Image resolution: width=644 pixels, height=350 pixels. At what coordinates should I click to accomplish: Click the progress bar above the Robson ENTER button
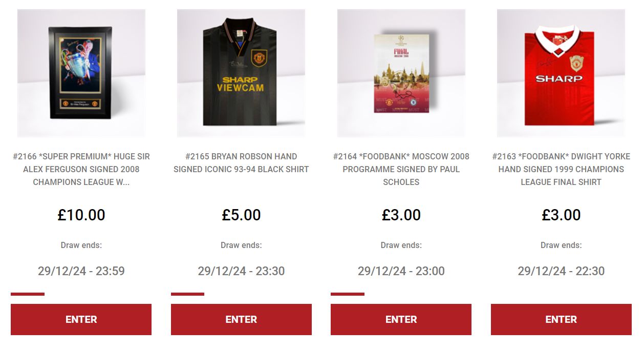tap(187, 294)
